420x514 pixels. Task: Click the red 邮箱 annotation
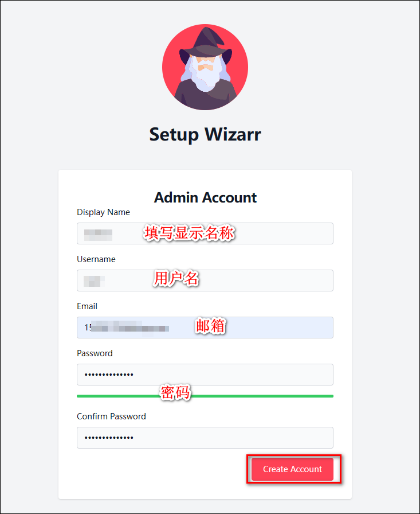(x=210, y=326)
